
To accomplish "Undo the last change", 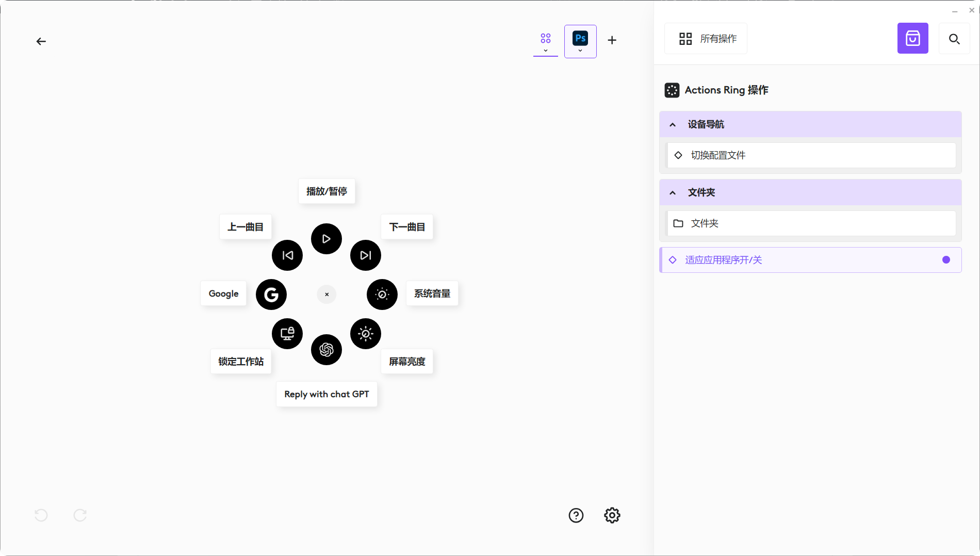I will tap(41, 515).
